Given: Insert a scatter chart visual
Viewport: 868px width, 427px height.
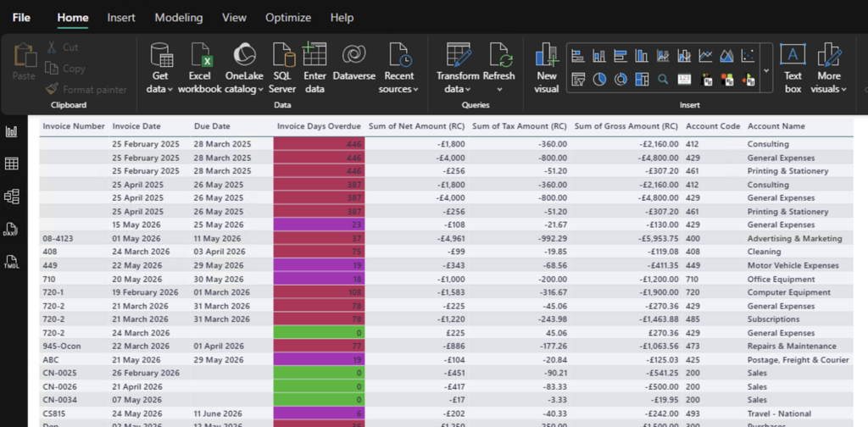Looking at the screenshot, I should pos(748,56).
